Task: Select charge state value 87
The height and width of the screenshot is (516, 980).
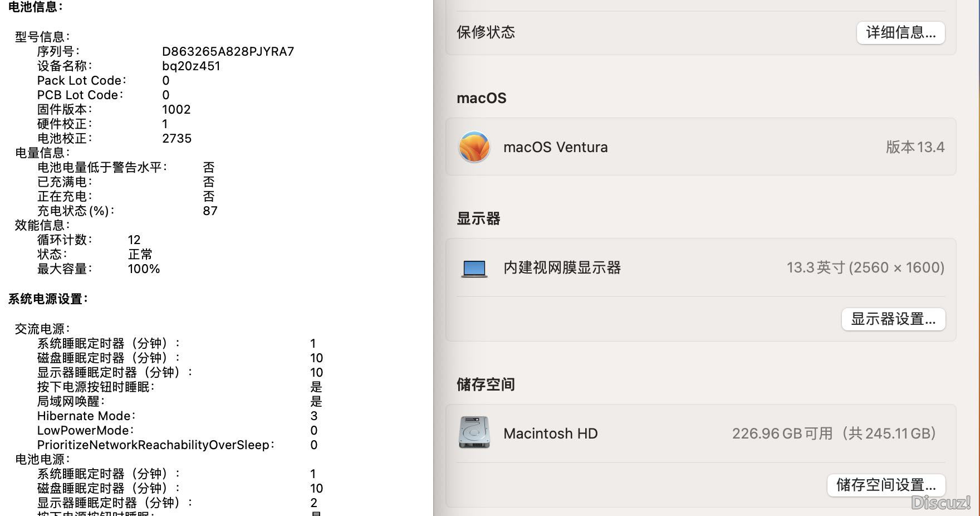Action: click(210, 211)
